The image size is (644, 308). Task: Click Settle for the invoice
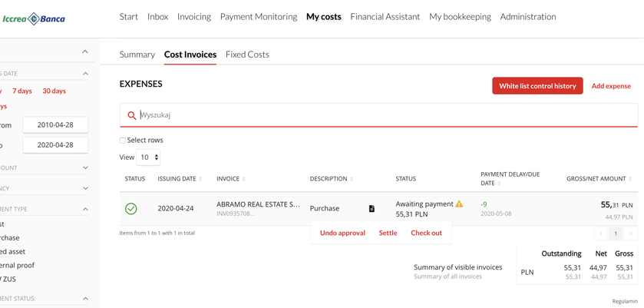click(388, 233)
